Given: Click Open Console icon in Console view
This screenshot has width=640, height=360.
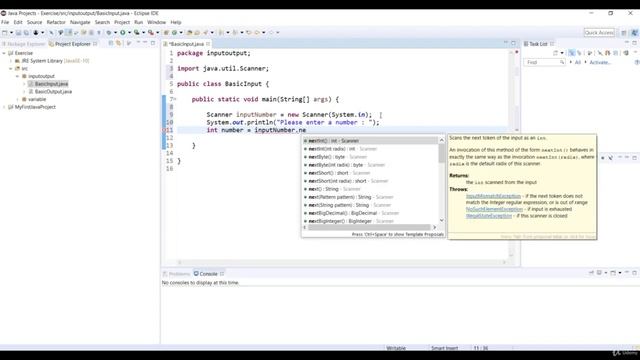Looking at the screenshot, I should click(613, 273).
